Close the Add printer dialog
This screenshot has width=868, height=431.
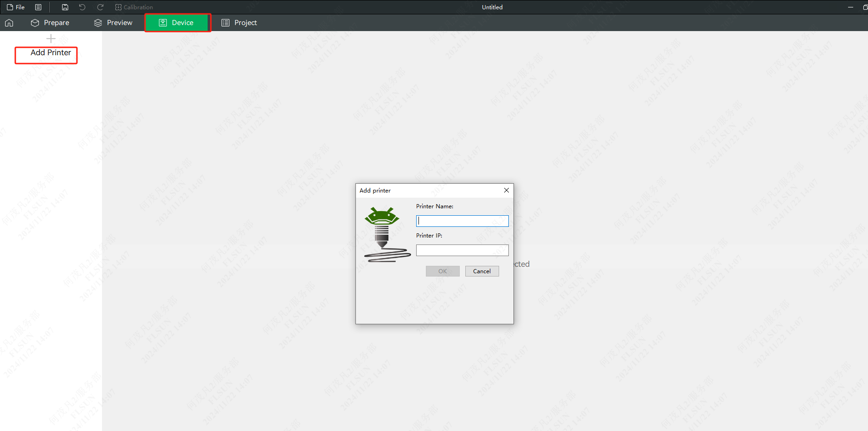click(x=507, y=190)
